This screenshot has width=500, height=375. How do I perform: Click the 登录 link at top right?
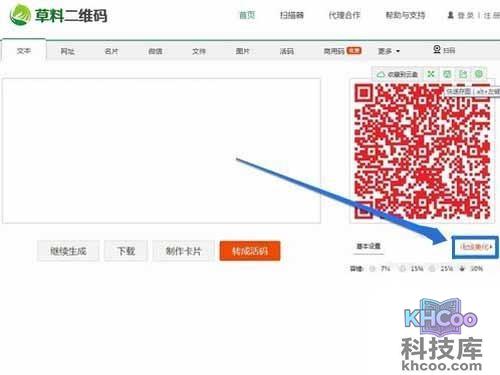click(x=466, y=15)
